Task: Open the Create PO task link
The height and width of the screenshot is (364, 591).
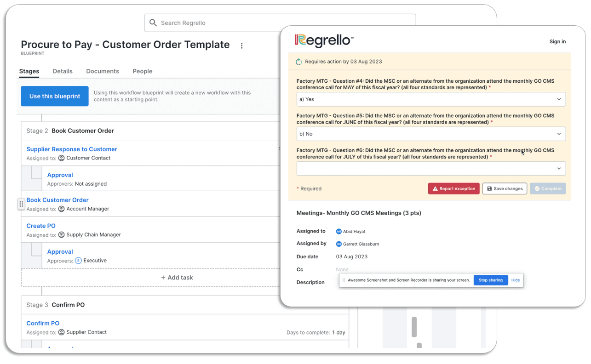Action: (41, 226)
